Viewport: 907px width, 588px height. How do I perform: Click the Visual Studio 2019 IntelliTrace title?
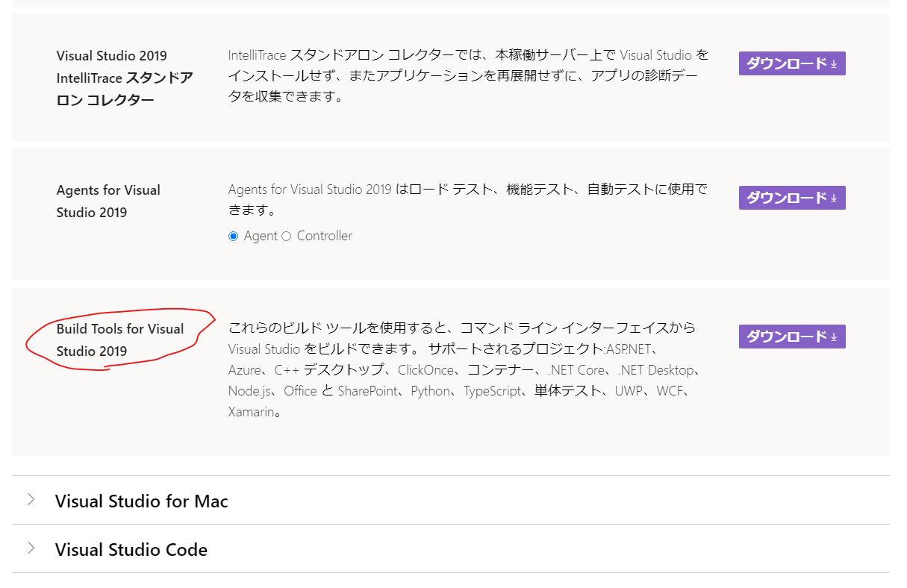[125, 78]
